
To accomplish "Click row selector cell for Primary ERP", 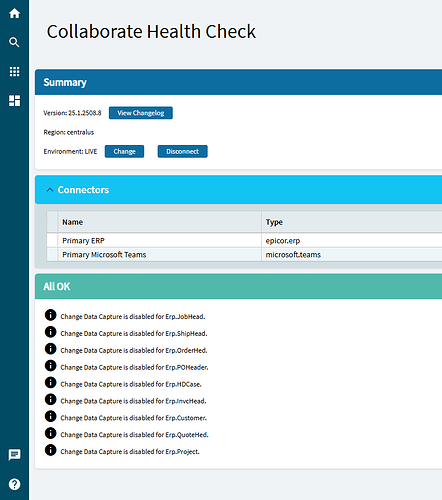I will [x=52, y=240].
